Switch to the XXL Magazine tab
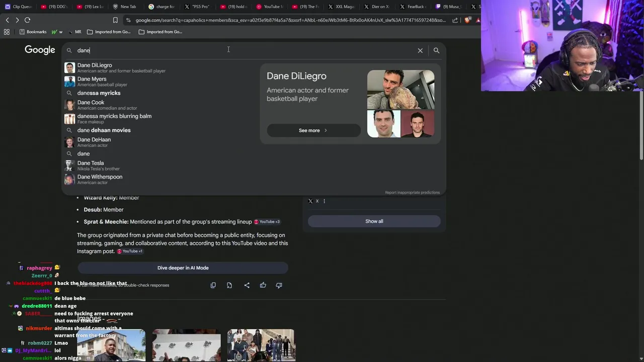 [x=342, y=7]
